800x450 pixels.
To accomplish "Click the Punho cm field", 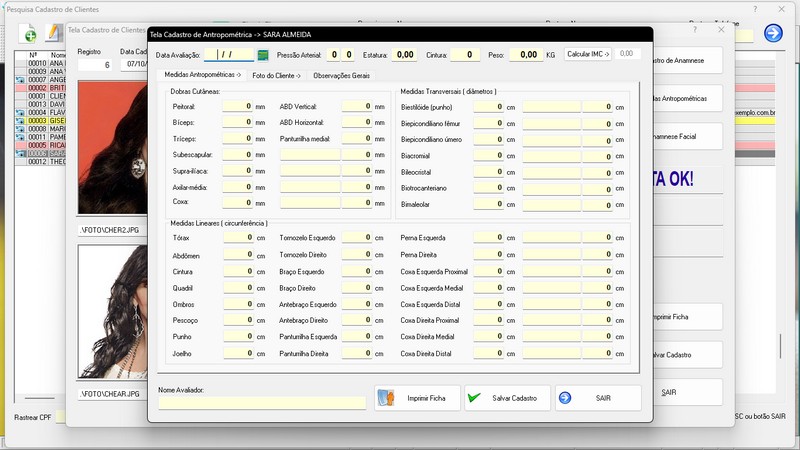I will 238,337.
